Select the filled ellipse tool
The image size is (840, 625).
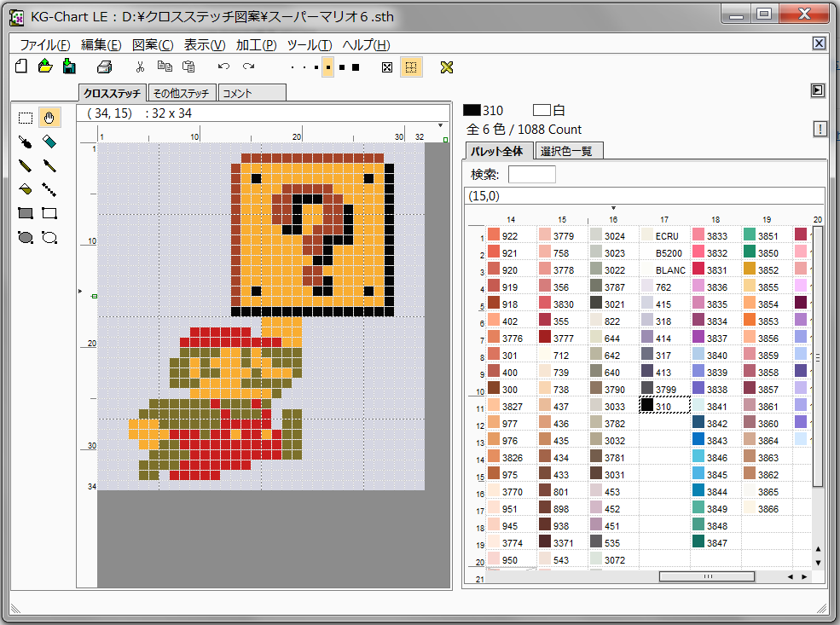pos(26,237)
